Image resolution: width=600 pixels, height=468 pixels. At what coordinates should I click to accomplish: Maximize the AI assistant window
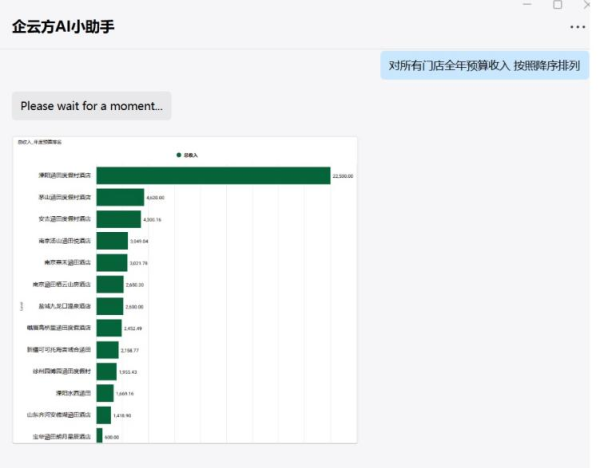[x=557, y=4]
